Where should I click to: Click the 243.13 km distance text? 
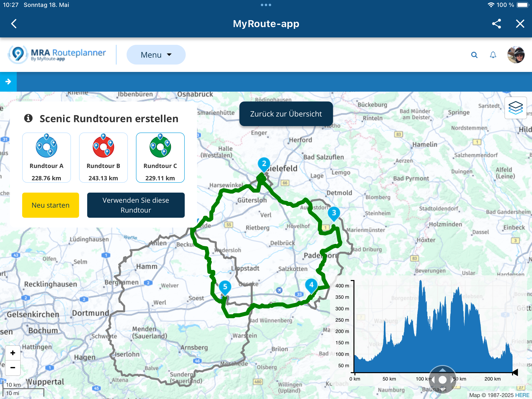[x=103, y=178]
